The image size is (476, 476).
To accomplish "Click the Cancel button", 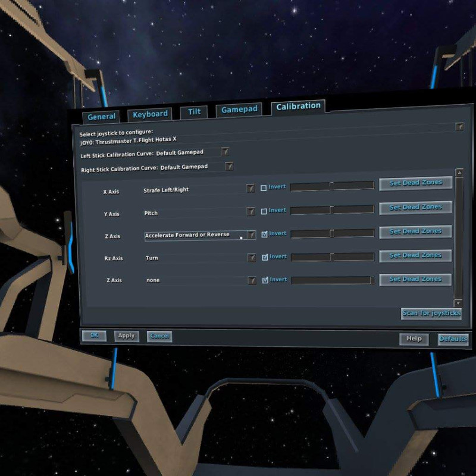I will (x=159, y=336).
